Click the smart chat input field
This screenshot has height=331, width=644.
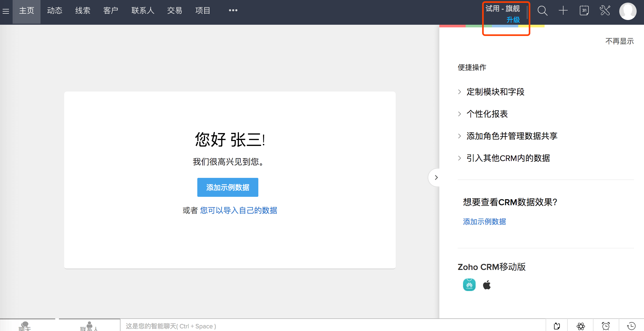coord(316,326)
